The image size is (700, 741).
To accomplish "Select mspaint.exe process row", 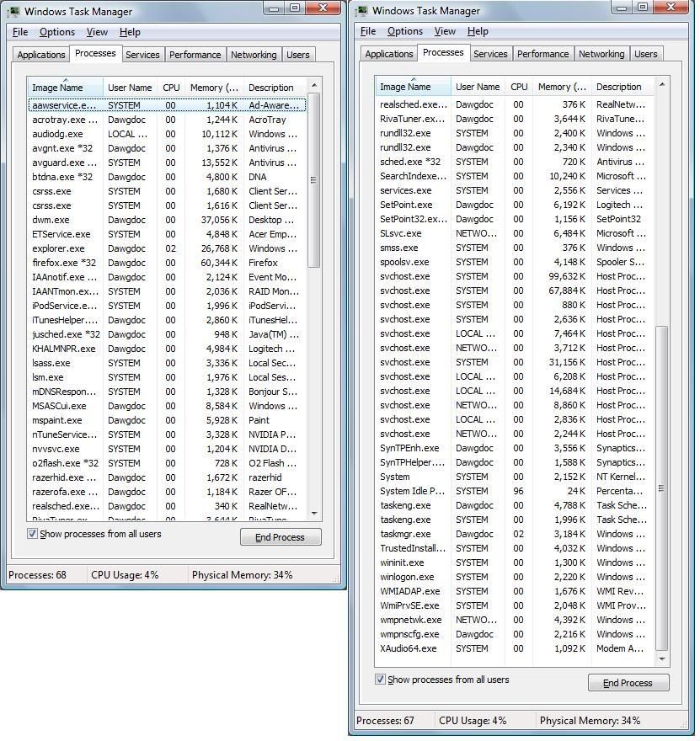I will tap(168, 420).
